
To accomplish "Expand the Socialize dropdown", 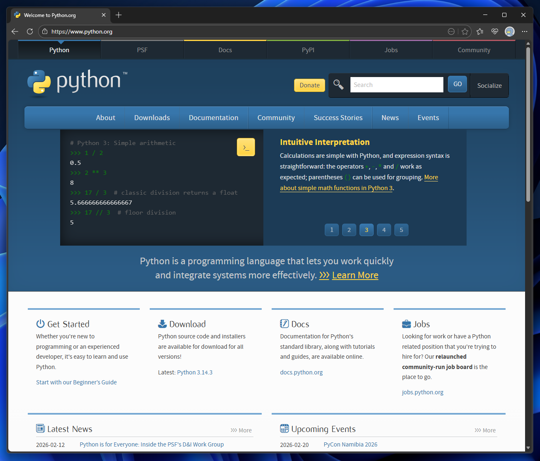I will [x=489, y=85].
